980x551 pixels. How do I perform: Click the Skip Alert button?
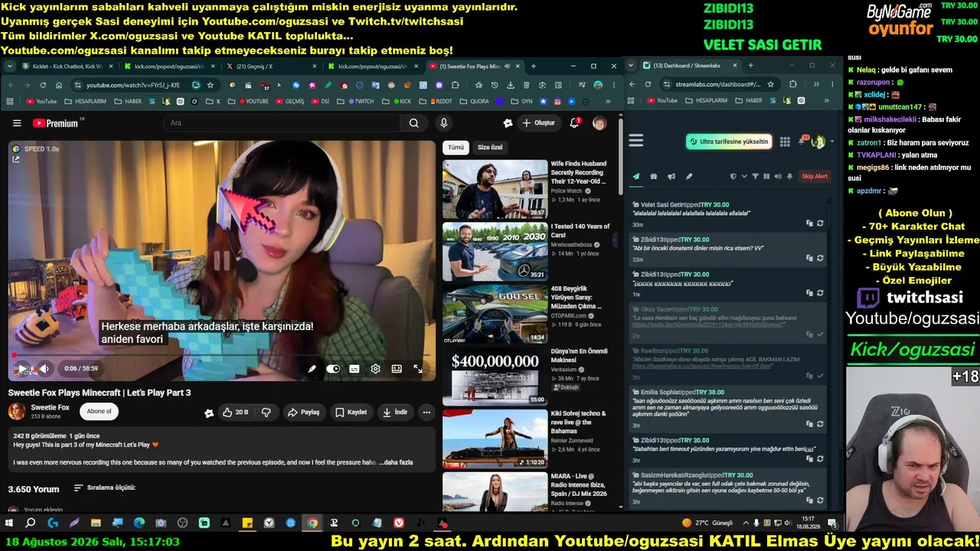(814, 177)
